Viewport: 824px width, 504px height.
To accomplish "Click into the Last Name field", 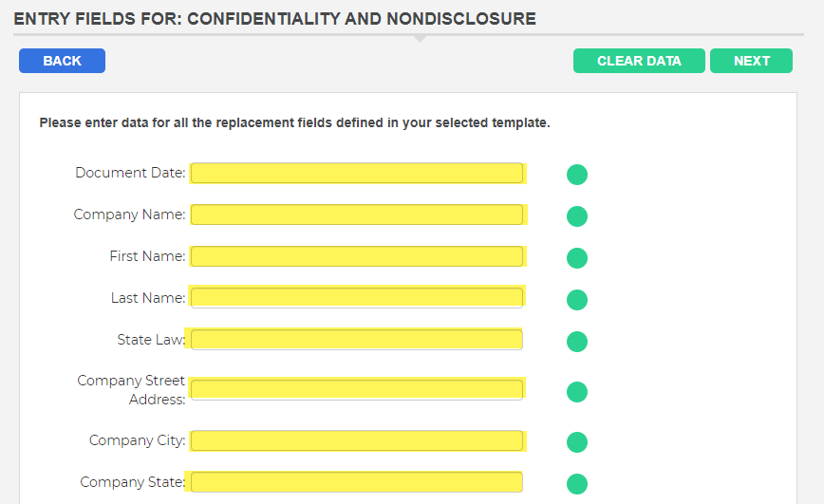I will pyautogui.click(x=357, y=297).
